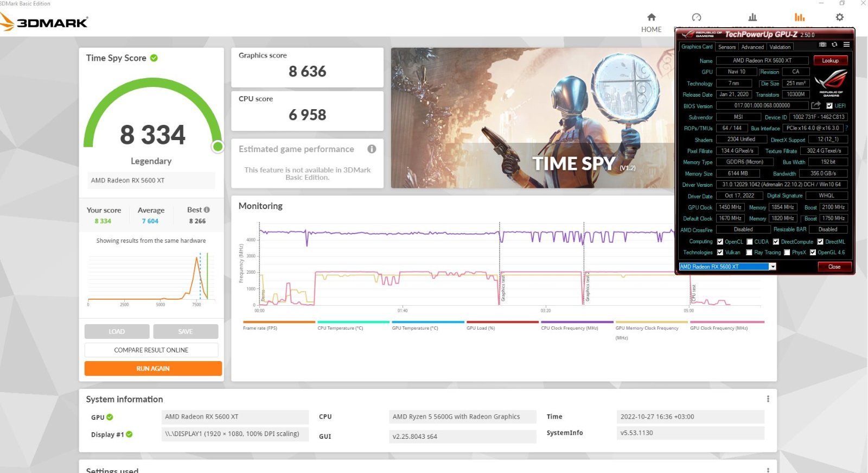
Task: Click the Average score value 7 604
Action: click(150, 221)
